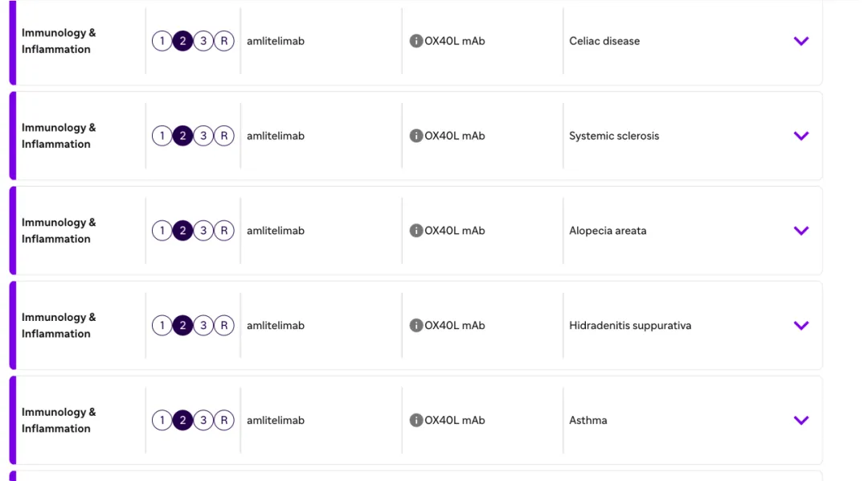Click Hidradenitis suppurativa indication text
The image size is (868, 481).
tap(630, 326)
